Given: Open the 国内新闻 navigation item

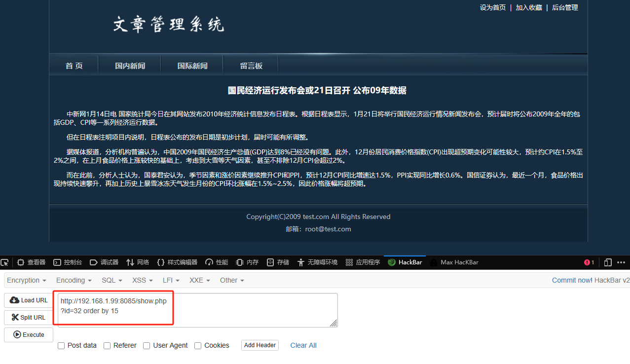Looking at the screenshot, I should pos(130,66).
